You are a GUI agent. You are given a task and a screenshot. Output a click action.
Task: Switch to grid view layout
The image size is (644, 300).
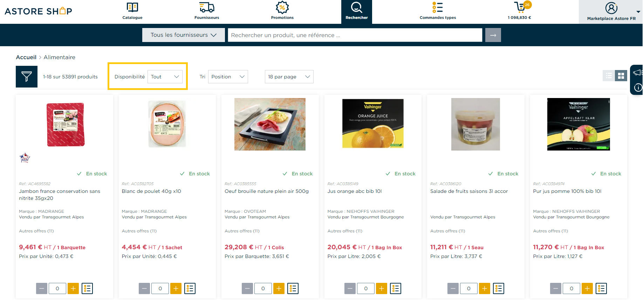[x=621, y=76]
